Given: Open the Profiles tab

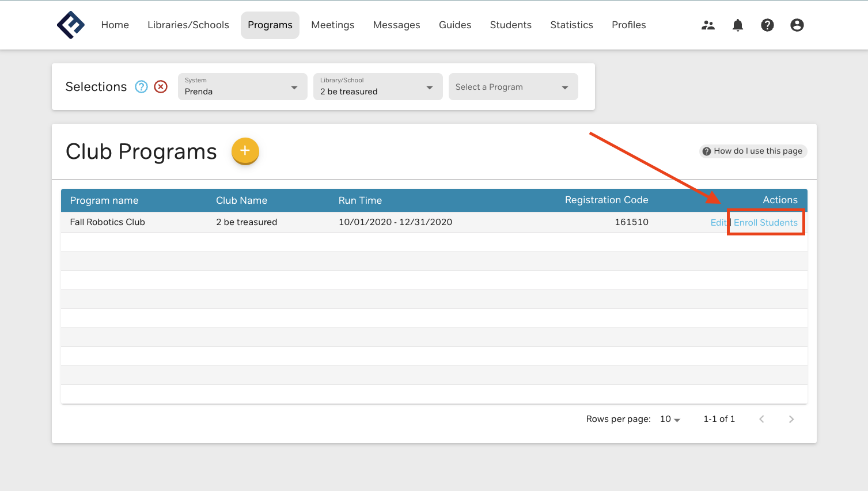Looking at the screenshot, I should pos(629,25).
